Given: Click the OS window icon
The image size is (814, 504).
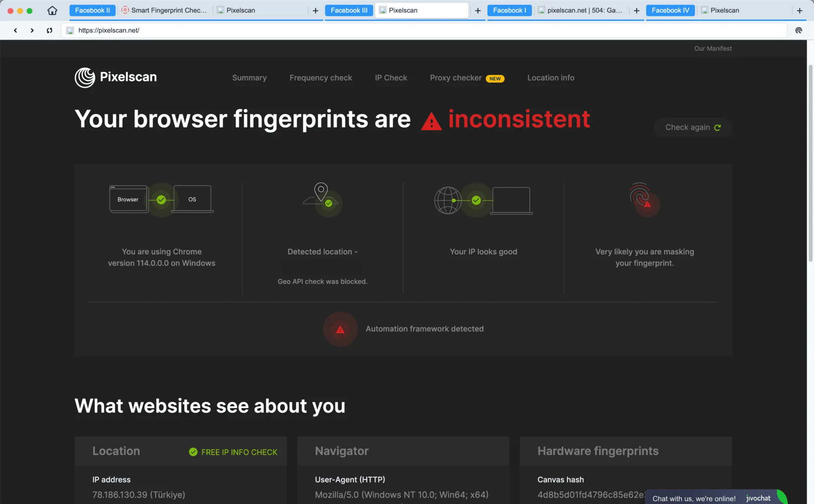Looking at the screenshot, I should point(193,199).
